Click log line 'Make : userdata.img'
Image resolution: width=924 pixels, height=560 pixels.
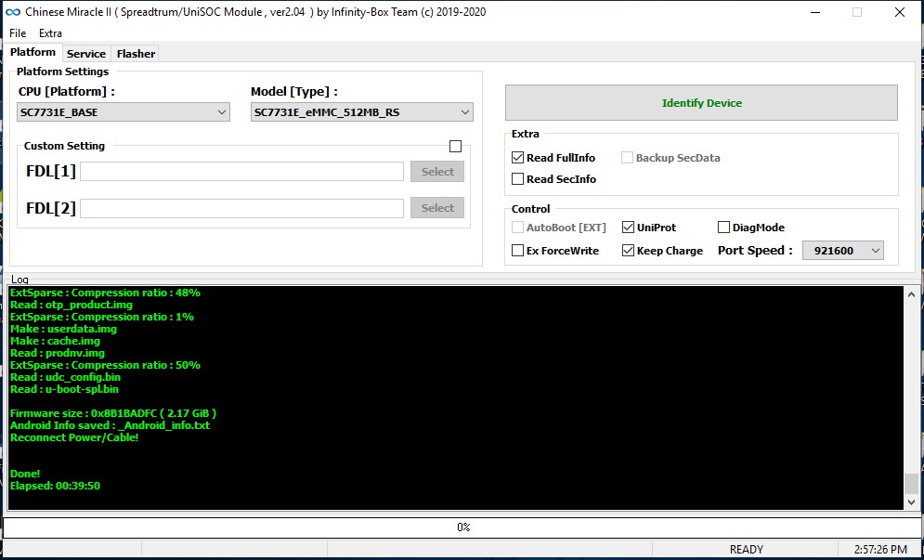point(64,329)
